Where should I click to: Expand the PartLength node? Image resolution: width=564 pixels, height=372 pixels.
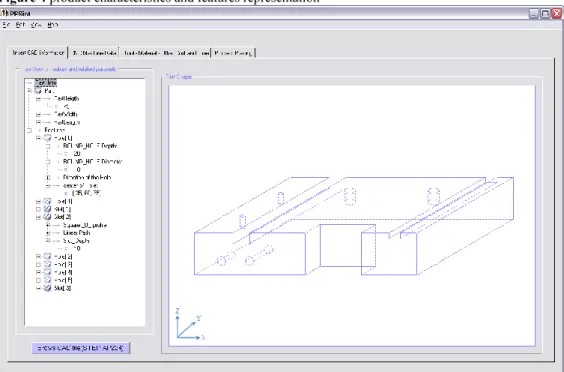38,122
